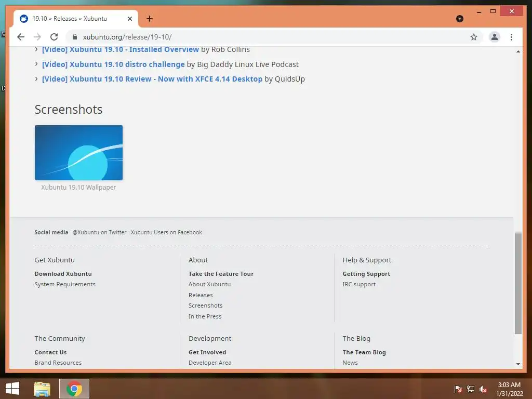Open the Chrome profile avatar menu

[495, 37]
